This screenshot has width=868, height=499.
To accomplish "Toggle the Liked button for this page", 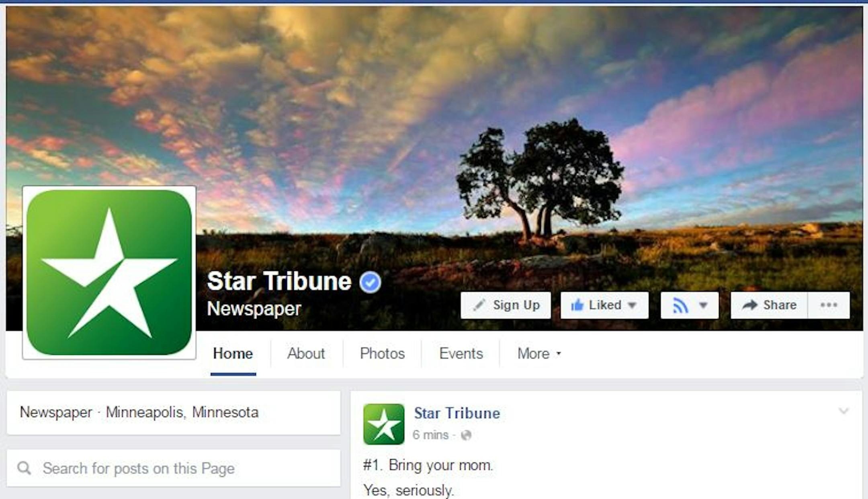I will coord(604,305).
